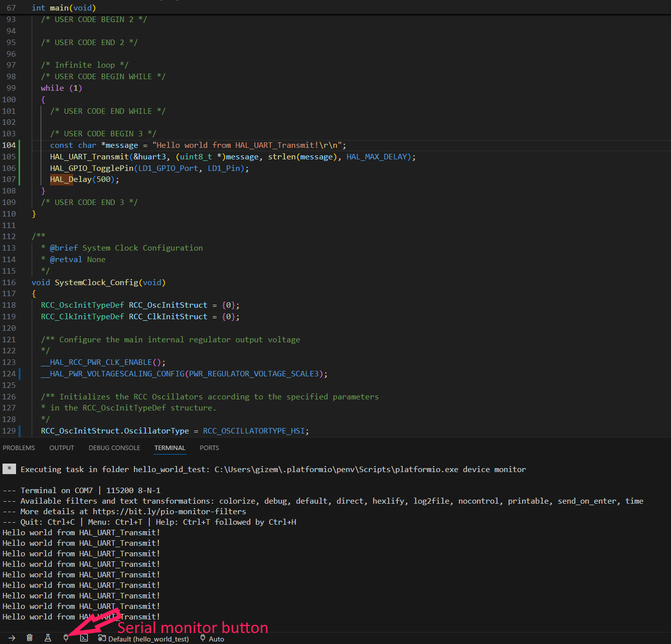Viewport: 671px width, 644px height.
Task: Click the task asterisk indicator in terminal
Action: (9, 469)
